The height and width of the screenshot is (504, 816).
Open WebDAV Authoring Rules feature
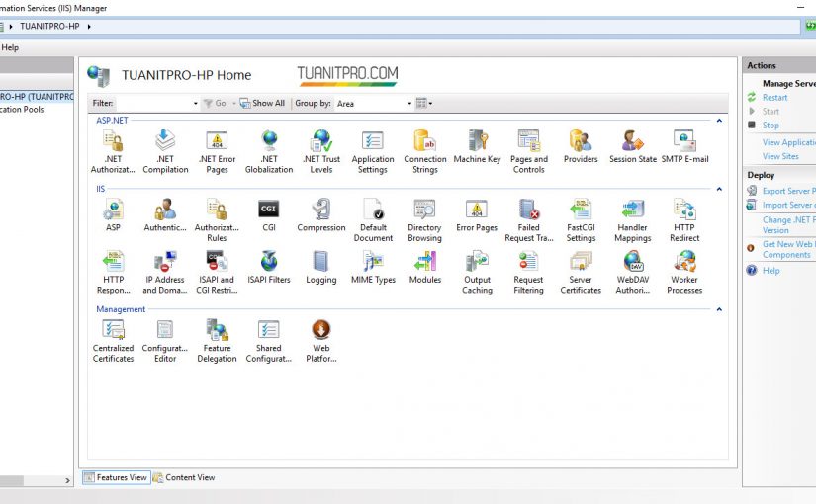(x=633, y=272)
